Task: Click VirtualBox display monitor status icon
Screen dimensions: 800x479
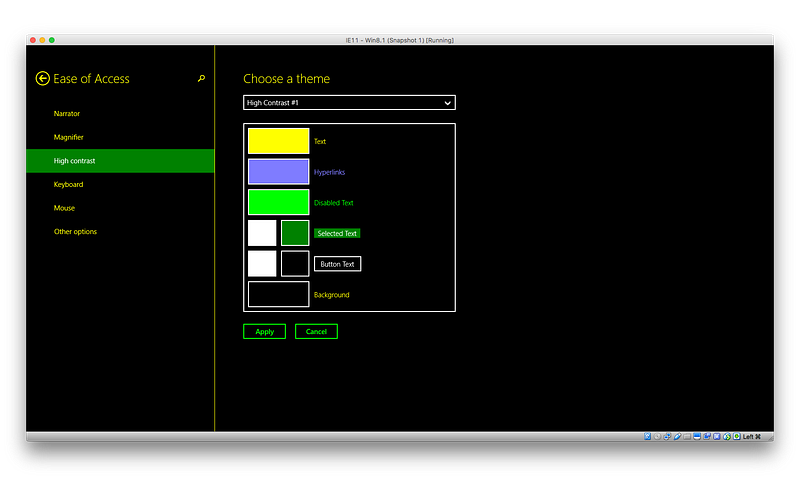Action: click(x=697, y=437)
